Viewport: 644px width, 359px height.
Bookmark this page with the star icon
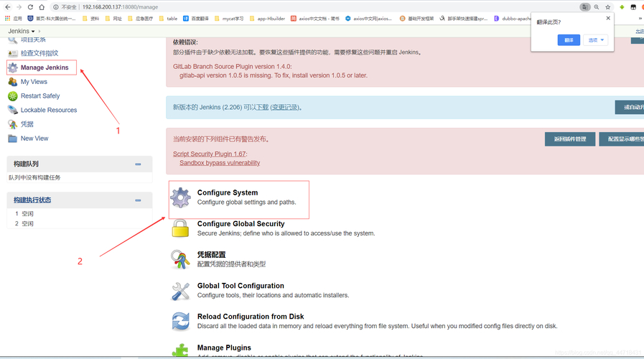608,7
